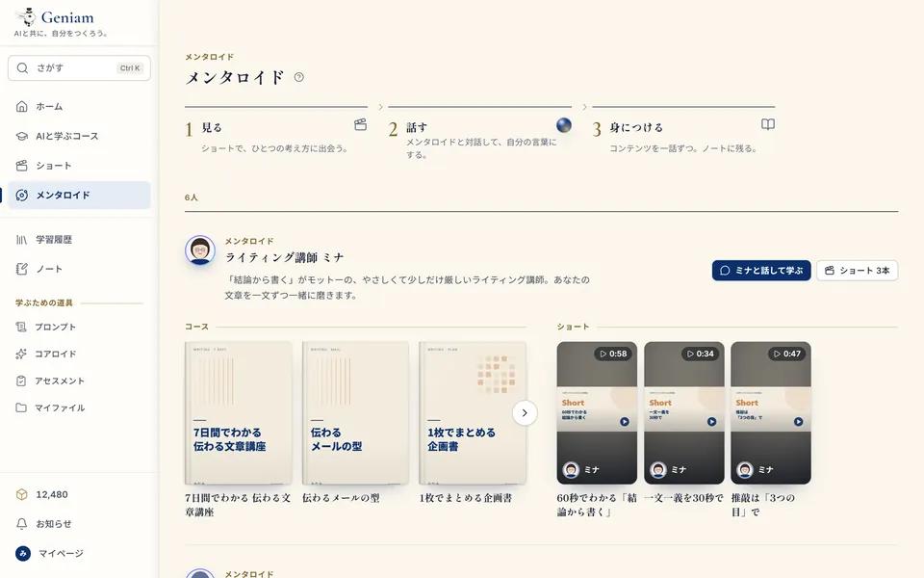Image resolution: width=924 pixels, height=578 pixels.
Task: Click the ミナと話して学ぶ button
Action: coord(761,270)
